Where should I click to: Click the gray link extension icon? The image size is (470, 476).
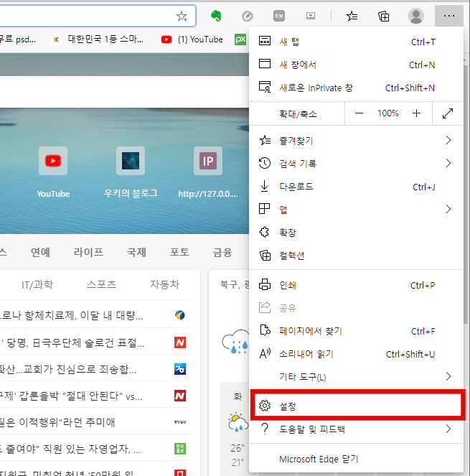coord(248,16)
